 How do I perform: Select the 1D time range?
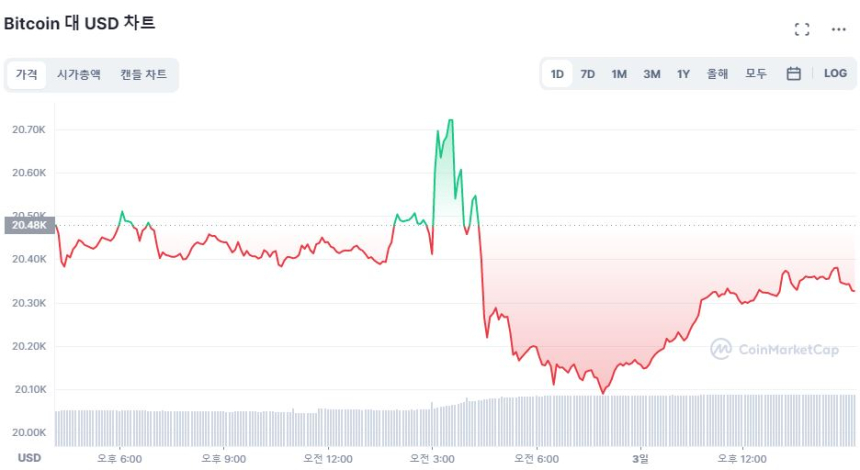click(557, 74)
